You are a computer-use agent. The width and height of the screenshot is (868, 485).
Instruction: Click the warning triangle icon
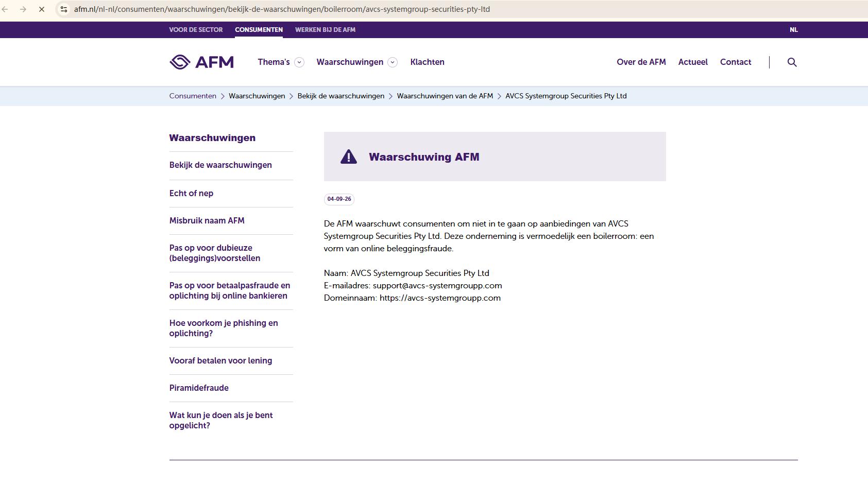tap(349, 157)
